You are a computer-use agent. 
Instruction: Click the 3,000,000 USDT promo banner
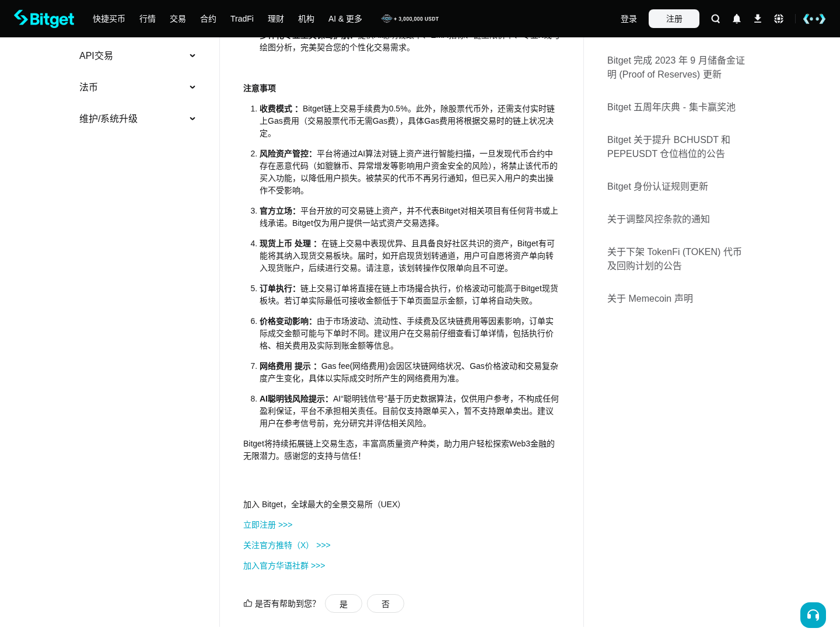click(x=409, y=19)
